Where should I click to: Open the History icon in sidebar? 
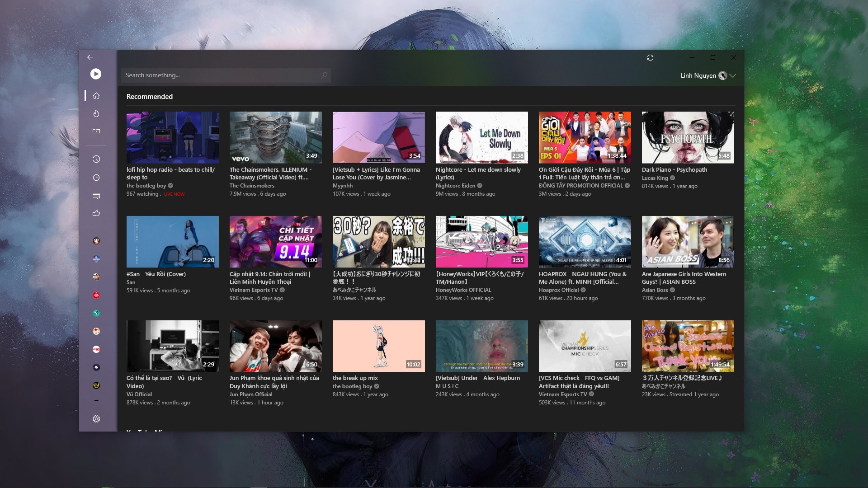[96, 159]
